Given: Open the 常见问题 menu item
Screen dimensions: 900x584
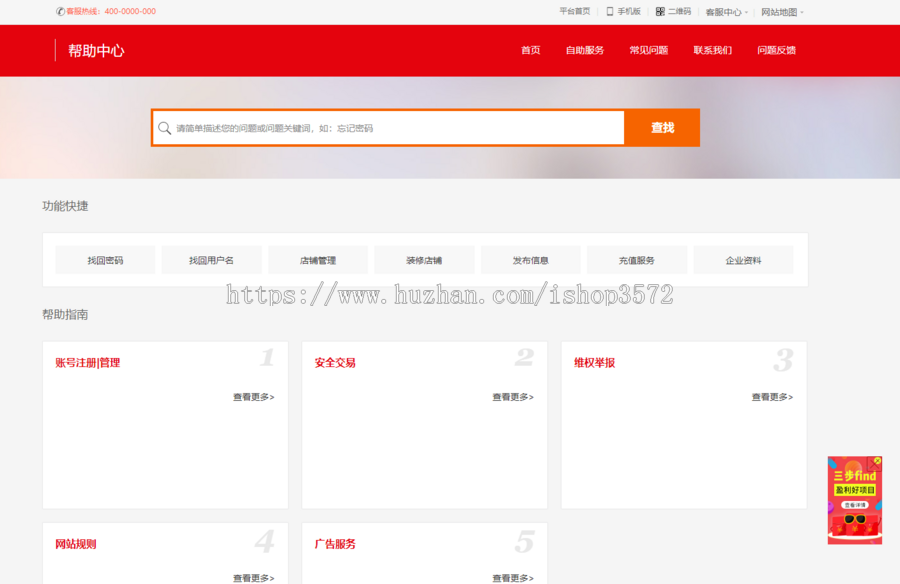Looking at the screenshot, I should [x=649, y=51].
